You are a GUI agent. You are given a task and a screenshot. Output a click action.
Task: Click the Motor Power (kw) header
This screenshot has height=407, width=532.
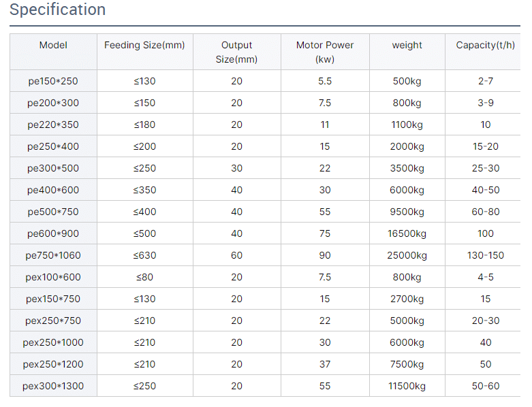325,52
